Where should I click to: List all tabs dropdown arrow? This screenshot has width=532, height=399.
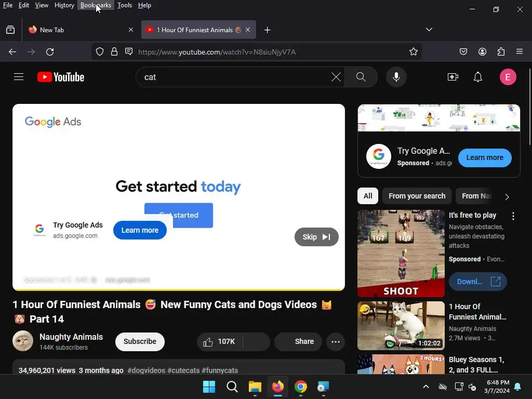(x=429, y=30)
